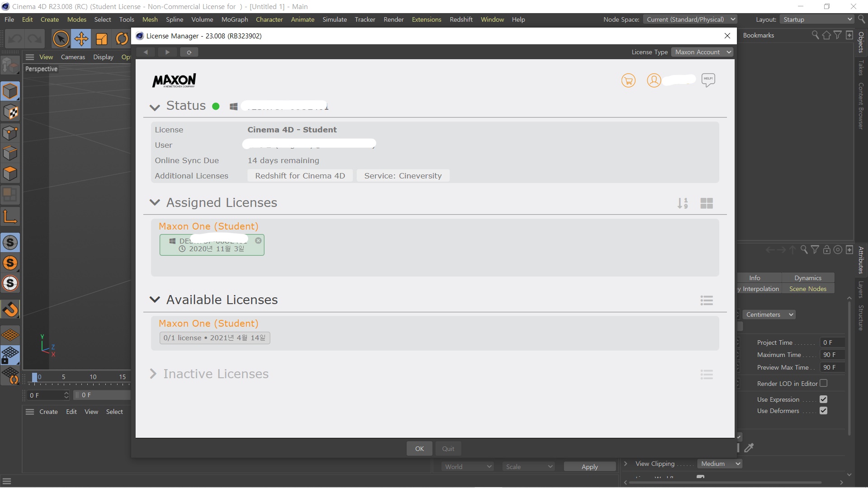868x488 pixels.
Task: Collapse the Available Licenses section
Action: tap(155, 300)
